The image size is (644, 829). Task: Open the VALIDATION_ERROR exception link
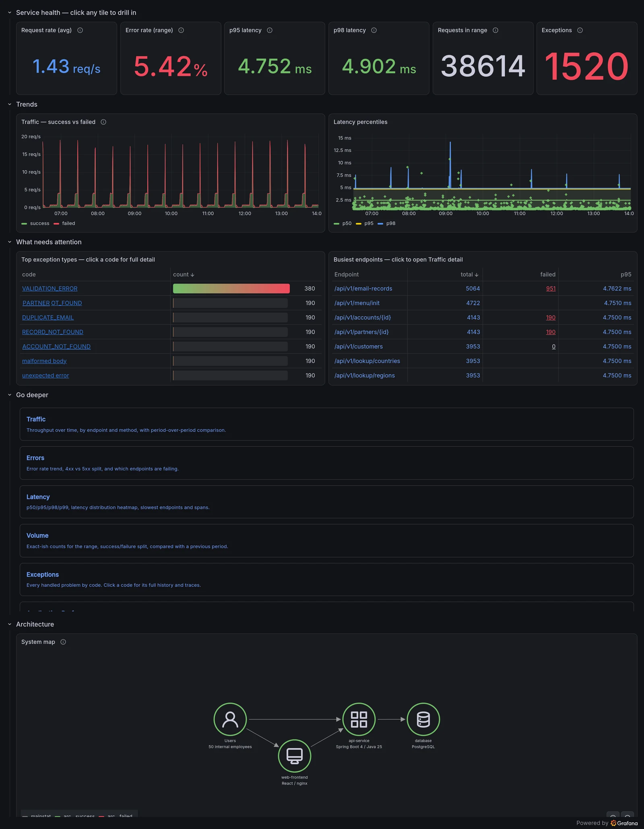click(x=50, y=289)
